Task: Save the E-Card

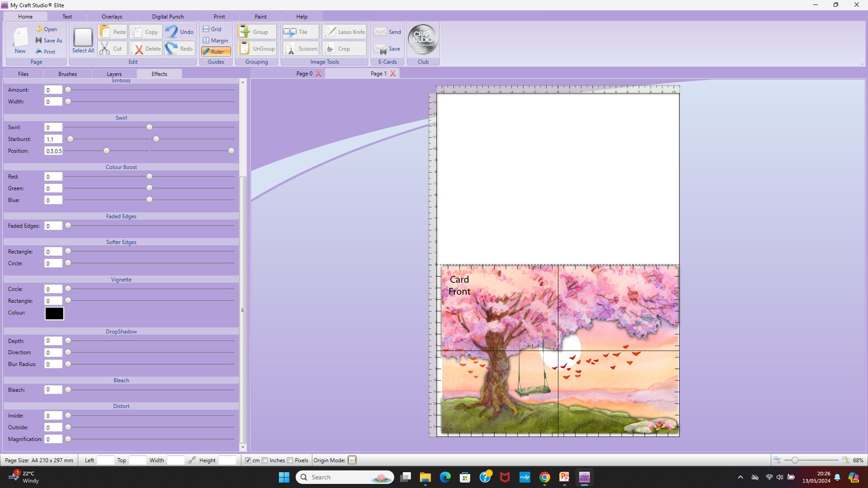Action: pyautogui.click(x=387, y=49)
